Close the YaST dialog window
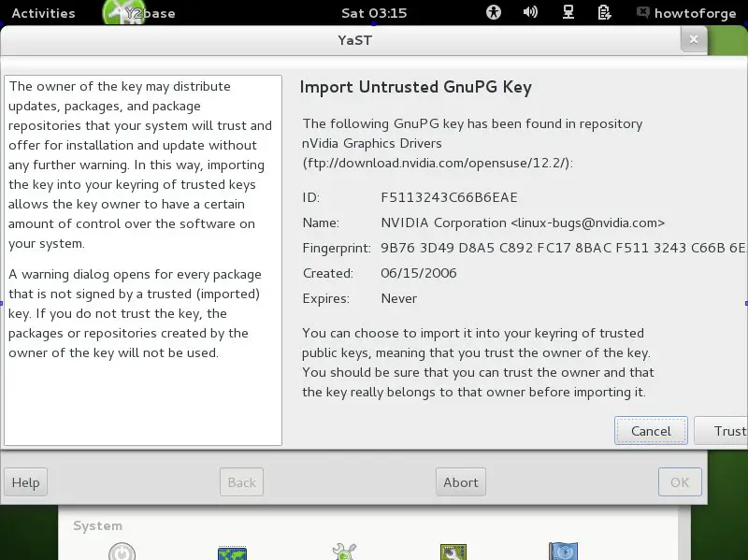This screenshot has width=748, height=560. click(694, 39)
